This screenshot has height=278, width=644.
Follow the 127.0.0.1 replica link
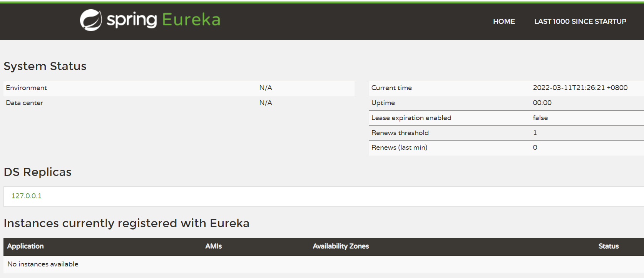(x=26, y=196)
